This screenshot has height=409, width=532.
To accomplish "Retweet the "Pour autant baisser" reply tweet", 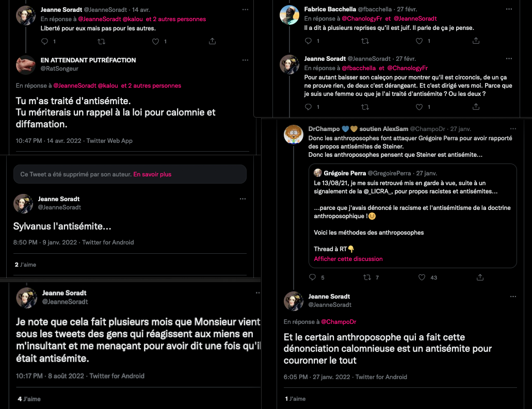I will [x=365, y=107].
